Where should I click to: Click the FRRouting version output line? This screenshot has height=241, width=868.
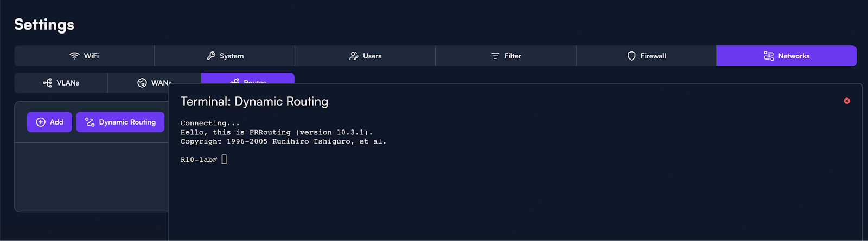[276, 132]
